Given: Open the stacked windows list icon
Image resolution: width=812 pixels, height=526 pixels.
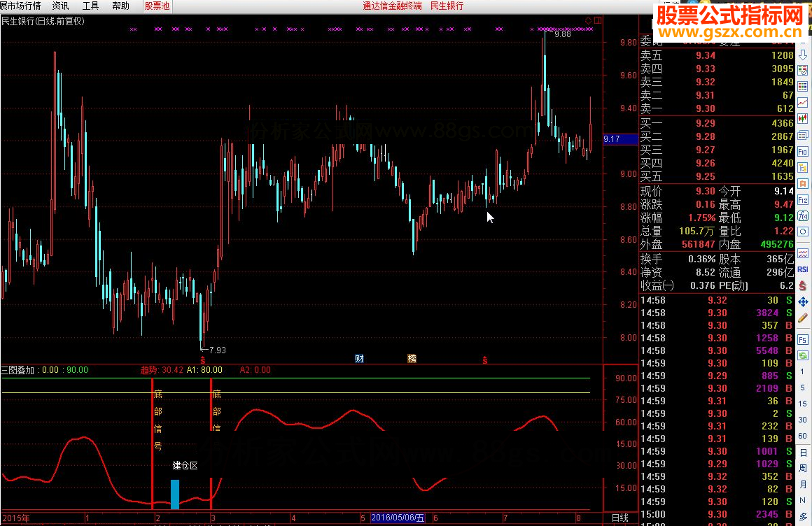Looking at the screenshot, I should 803,135.
